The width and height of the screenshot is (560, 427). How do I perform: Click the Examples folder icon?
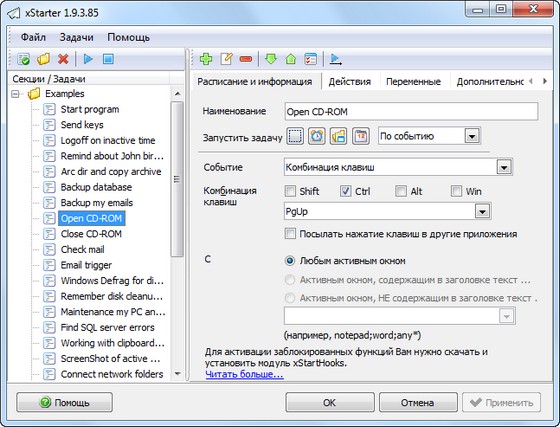[34, 94]
